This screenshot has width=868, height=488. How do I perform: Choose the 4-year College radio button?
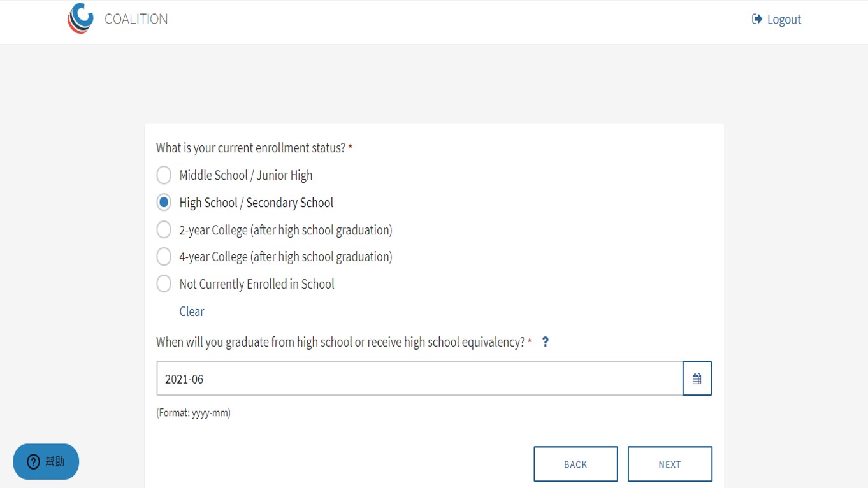(164, 257)
